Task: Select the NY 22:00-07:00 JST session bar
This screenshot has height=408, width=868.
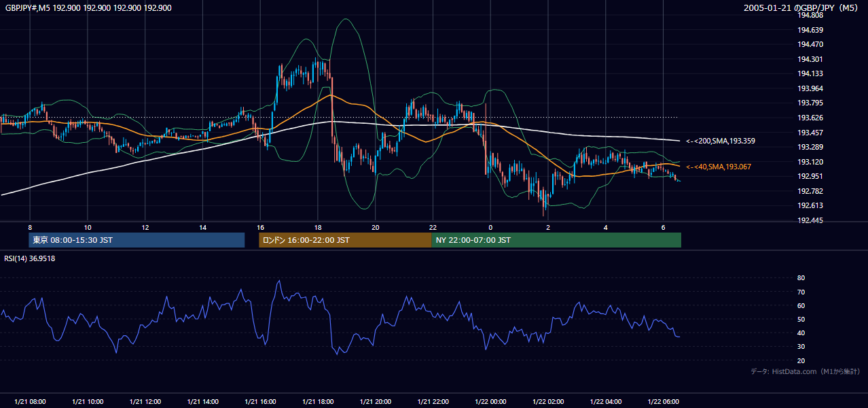Action: [x=556, y=240]
